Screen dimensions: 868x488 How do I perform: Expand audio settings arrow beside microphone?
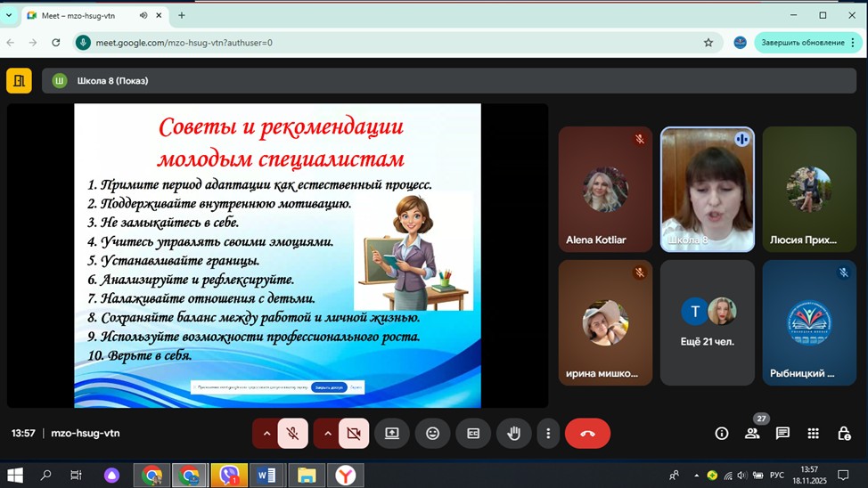click(x=266, y=434)
